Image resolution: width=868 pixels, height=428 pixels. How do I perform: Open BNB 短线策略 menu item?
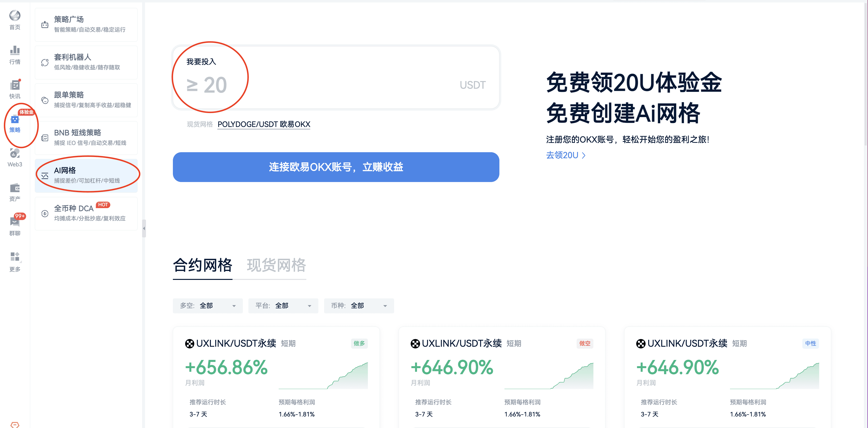(x=86, y=138)
